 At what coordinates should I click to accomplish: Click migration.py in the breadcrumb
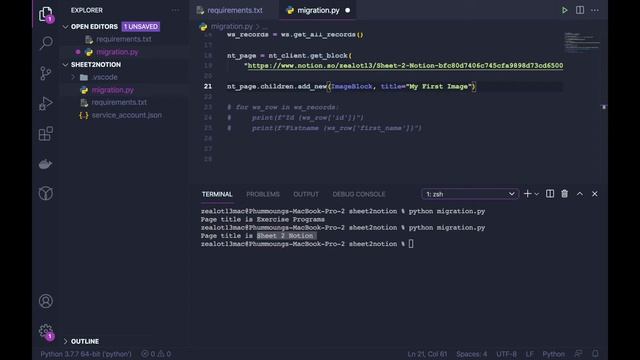231,27
